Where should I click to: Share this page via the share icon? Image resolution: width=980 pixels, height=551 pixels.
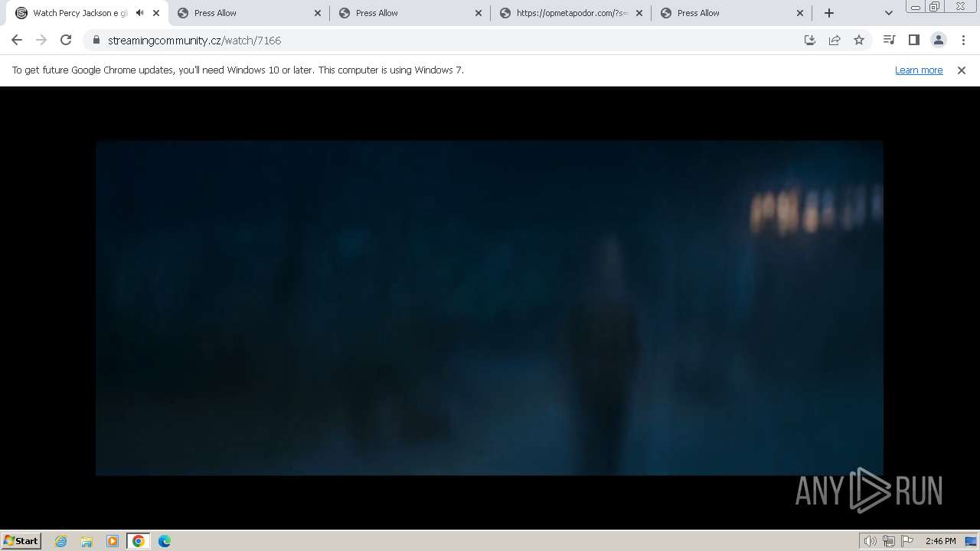pos(835,40)
